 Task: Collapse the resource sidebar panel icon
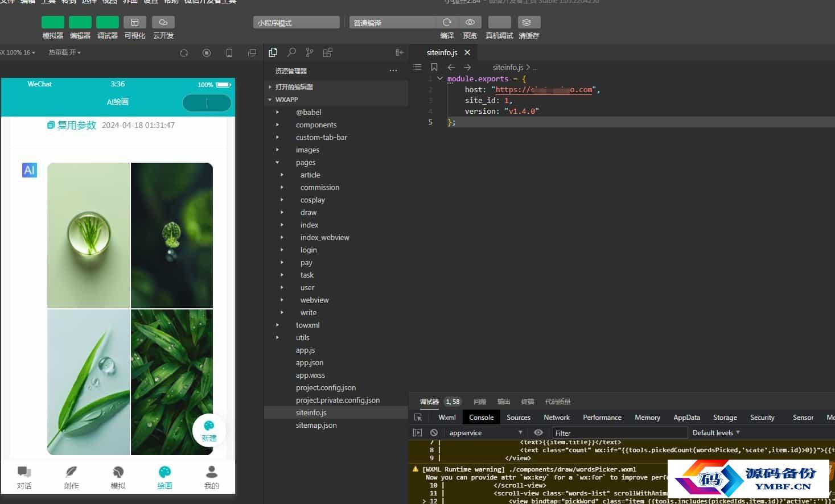click(400, 52)
